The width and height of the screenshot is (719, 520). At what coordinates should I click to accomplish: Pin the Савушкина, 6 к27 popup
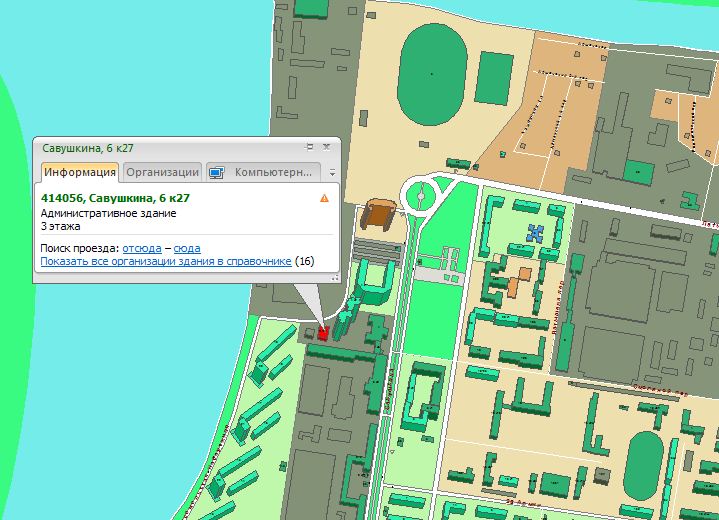coord(310,147)
